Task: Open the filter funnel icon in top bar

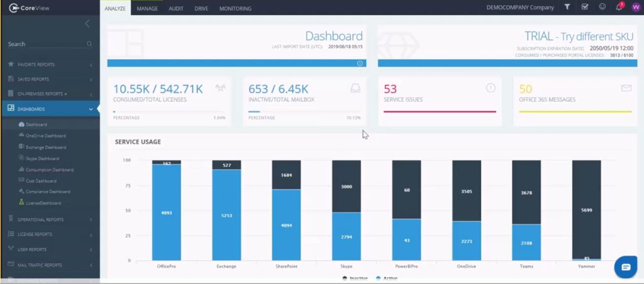Action: [x=567, y=7]
